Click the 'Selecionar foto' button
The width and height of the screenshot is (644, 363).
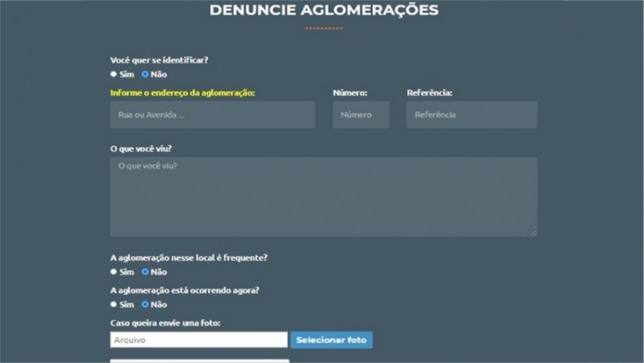332,340
